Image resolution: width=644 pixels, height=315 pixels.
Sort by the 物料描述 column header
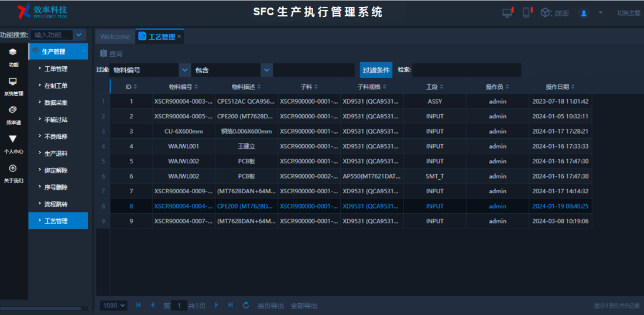click(246, 87)
